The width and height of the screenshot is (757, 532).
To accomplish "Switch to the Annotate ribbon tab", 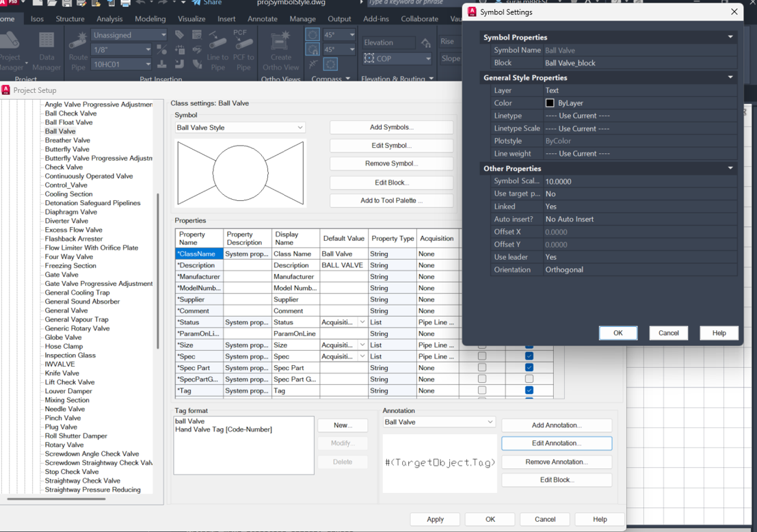I will pos(262,19).
